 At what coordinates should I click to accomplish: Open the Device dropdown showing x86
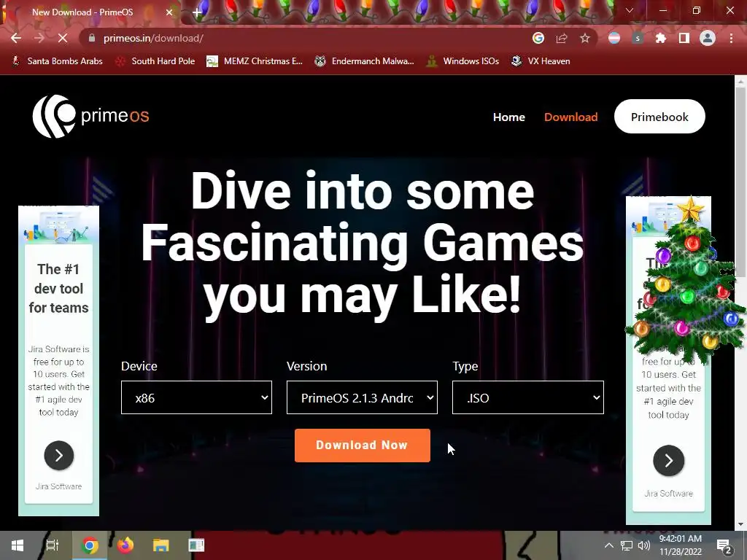tap(196, 397)
